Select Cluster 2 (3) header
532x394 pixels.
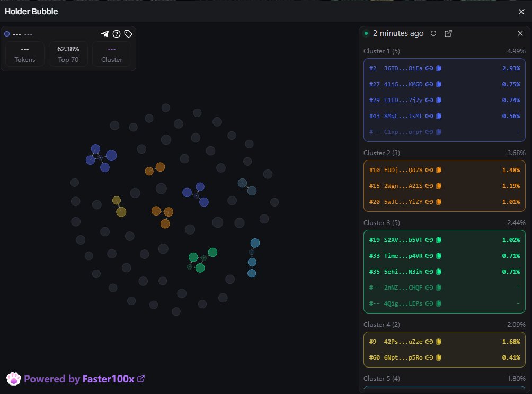[x=382, y=153]
